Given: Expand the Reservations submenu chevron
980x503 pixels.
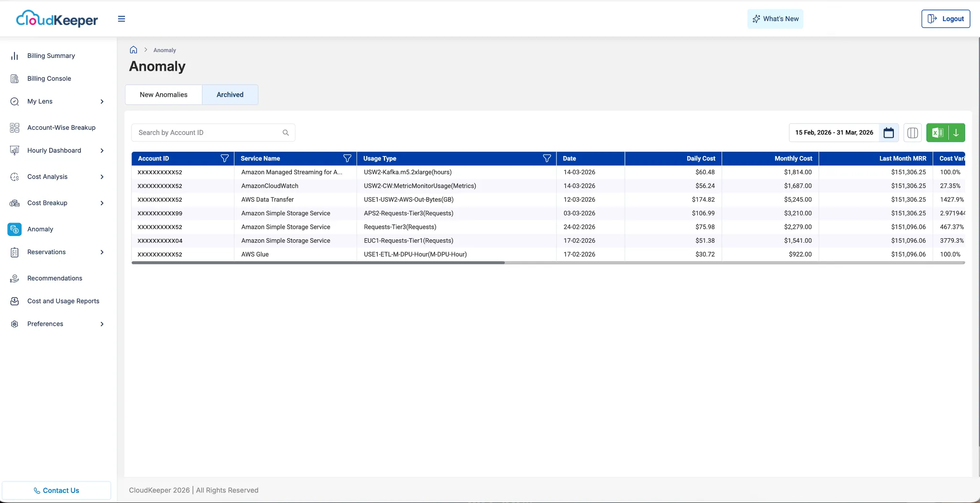Looking at the screenshot, I should pos(102,252).
